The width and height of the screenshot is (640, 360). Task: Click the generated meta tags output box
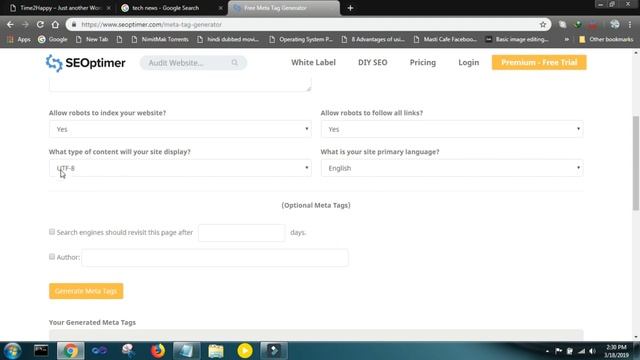[x=316, y=335]
